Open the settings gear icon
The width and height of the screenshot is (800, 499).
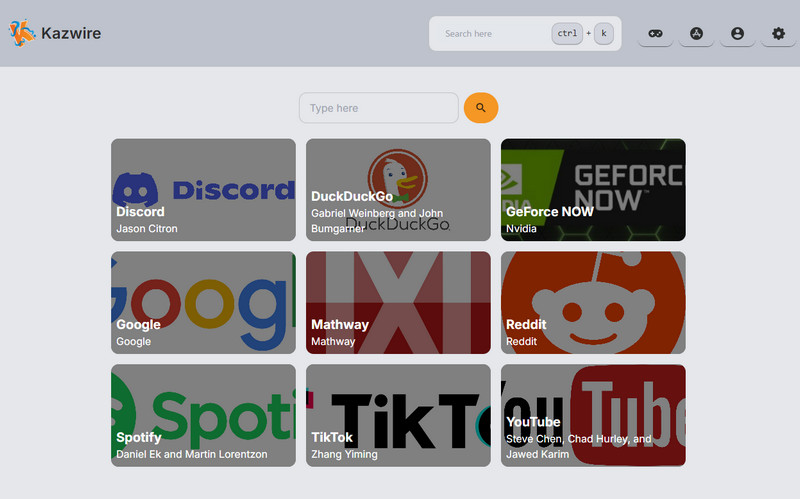point(778,34)
